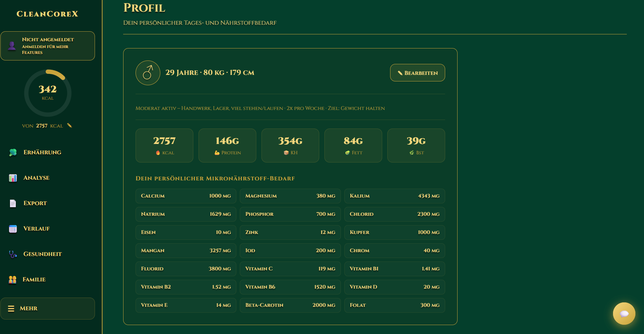This screenshot has height=334, width=644.
Task: Click the 342 kcal progress ring
Action: 48,93
